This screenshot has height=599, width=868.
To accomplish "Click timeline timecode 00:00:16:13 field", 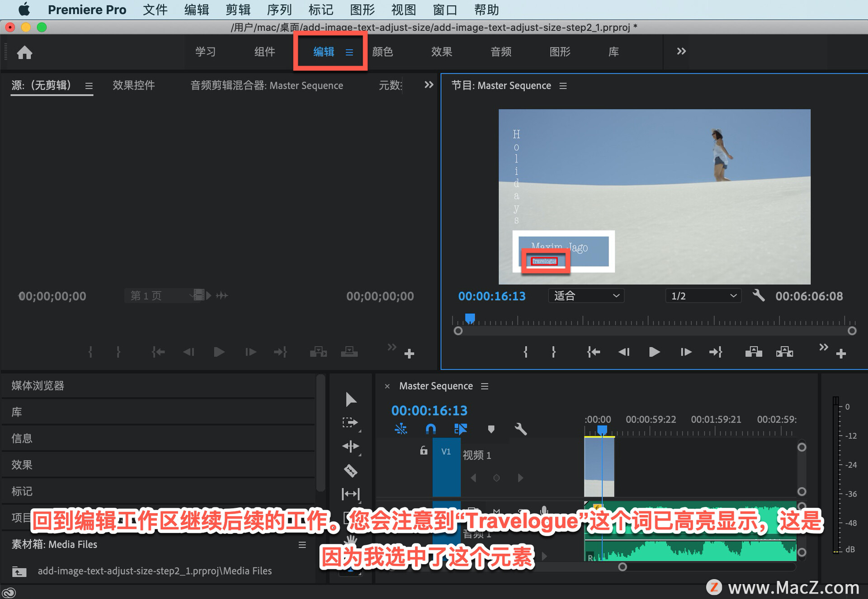I will pyautogui.click(x=429, y=410).
